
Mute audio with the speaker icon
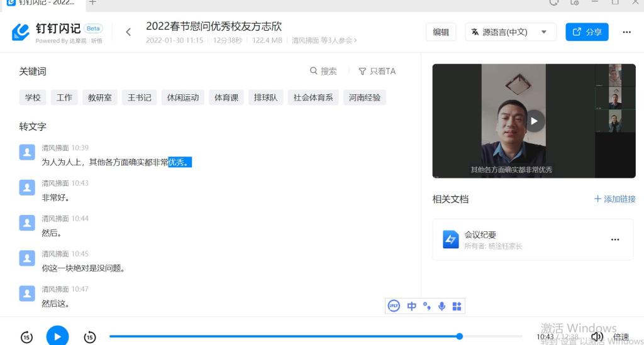point(597,337)
